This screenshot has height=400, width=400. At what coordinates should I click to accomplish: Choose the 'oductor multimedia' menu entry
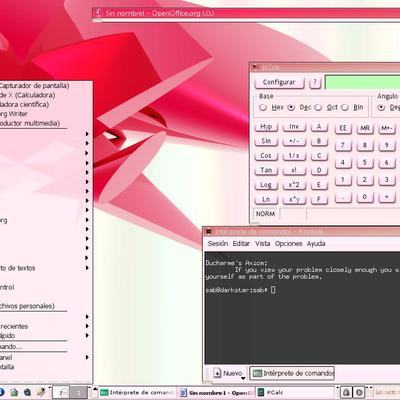pyautogui.click(x=30, y=123)
